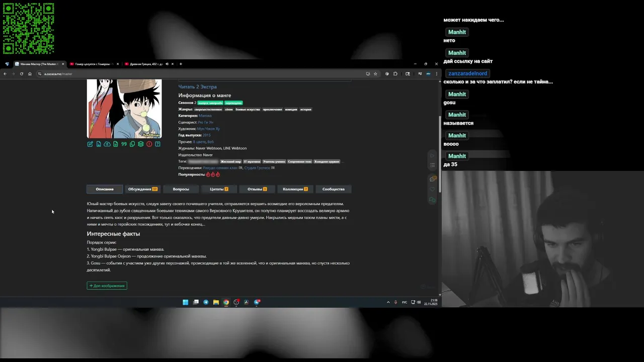Open the Коллекции tab

click(x=295, y=189)
